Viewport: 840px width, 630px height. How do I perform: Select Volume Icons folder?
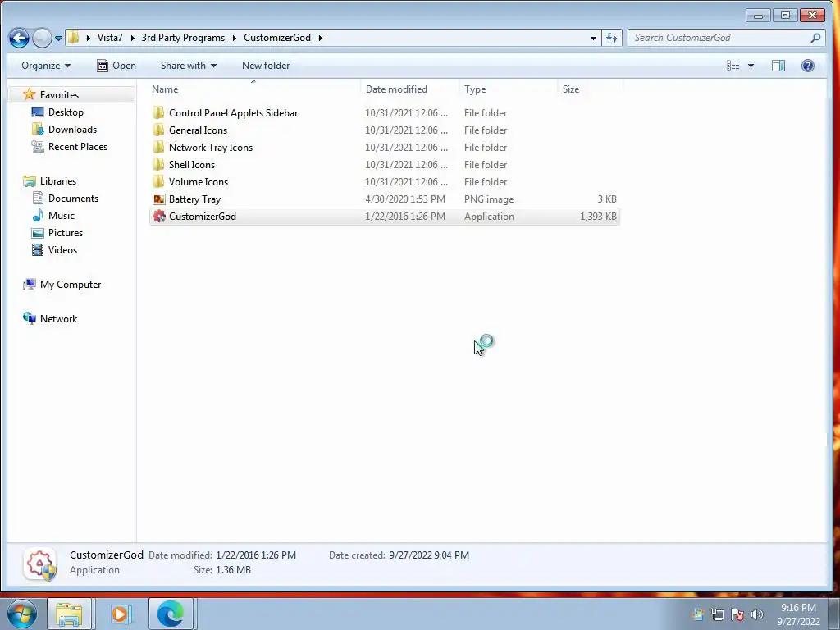(x=385, y=181)
